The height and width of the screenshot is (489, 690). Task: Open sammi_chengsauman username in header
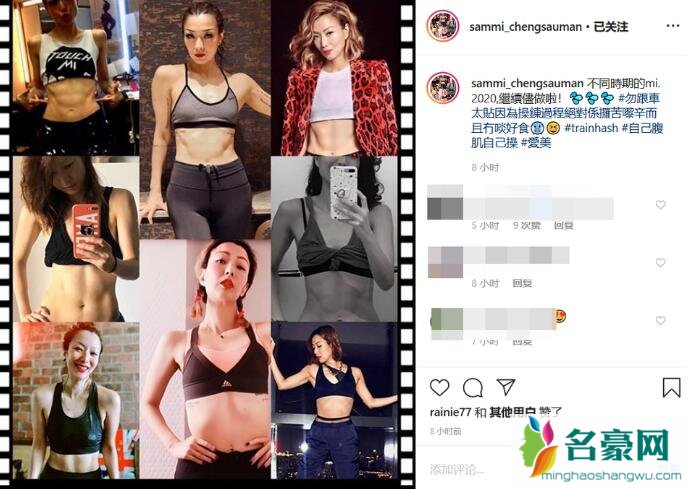click(525, 27)
